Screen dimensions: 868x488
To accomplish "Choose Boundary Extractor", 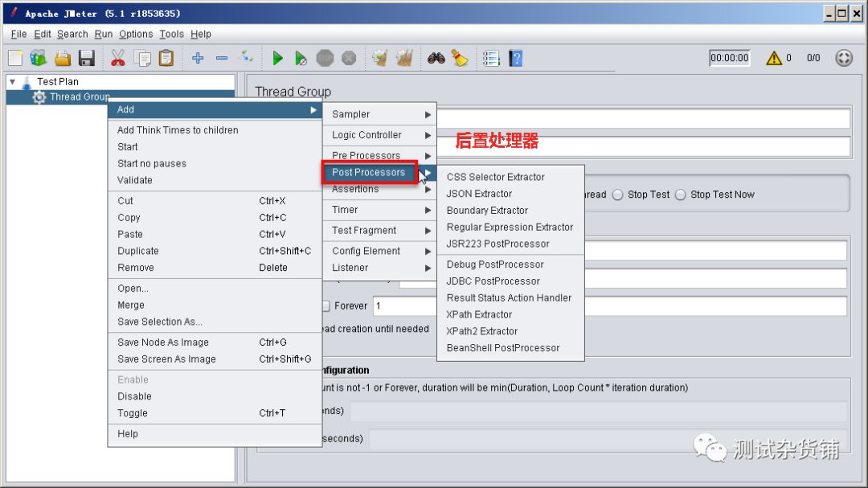I will pos(510,210).
